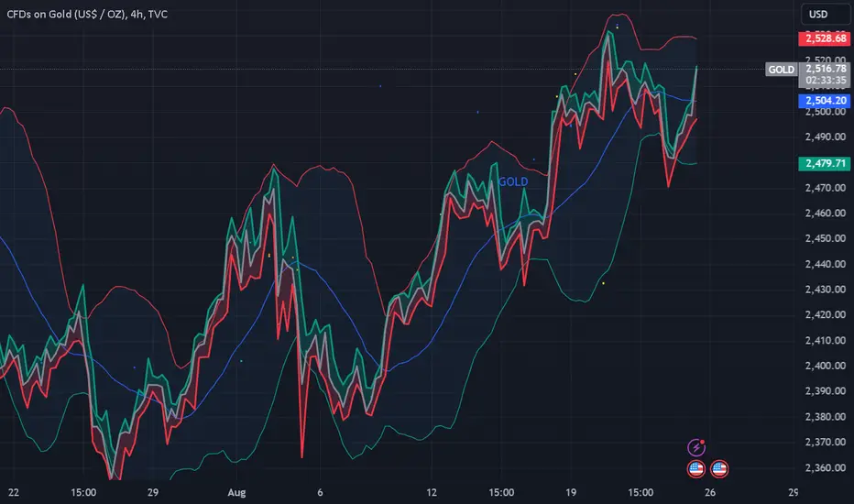Click the 2,420.00 price axis level
This screenshot has width=854, height=504.
826,315
